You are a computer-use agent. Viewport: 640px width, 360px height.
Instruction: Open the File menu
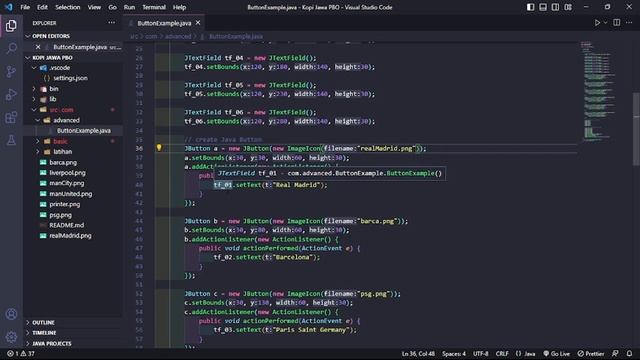tap(25, 7)
